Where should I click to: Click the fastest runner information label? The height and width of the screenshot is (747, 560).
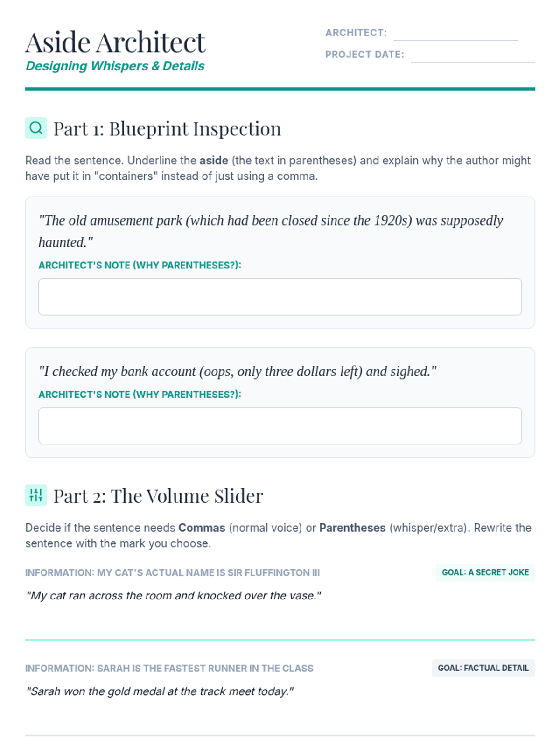(169, 669)
